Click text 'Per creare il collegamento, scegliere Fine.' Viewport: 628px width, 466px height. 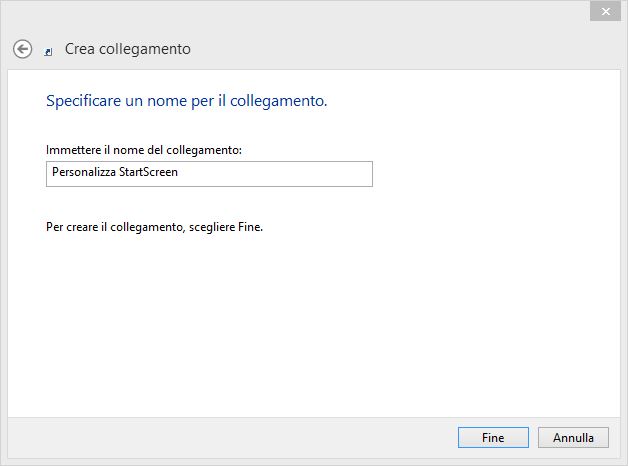point(154,227)
